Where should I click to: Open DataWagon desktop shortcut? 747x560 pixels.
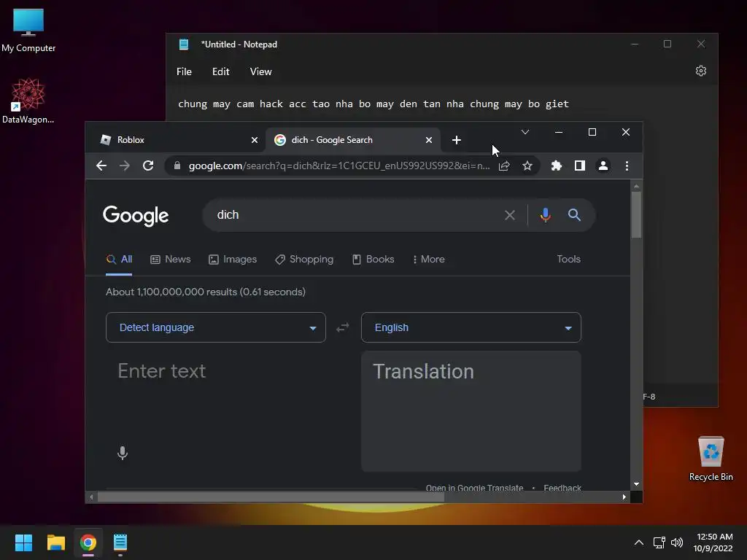click(x=28, y=101)
